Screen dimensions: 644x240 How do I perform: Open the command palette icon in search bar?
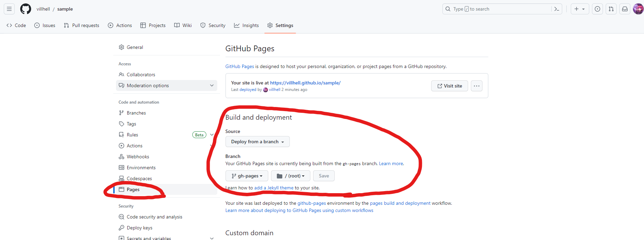556,9
